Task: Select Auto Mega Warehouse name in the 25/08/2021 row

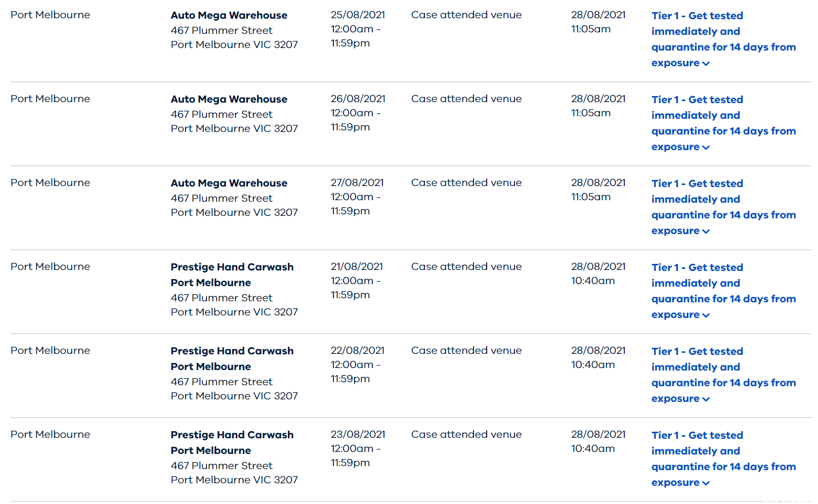Action: pos(229,15)
